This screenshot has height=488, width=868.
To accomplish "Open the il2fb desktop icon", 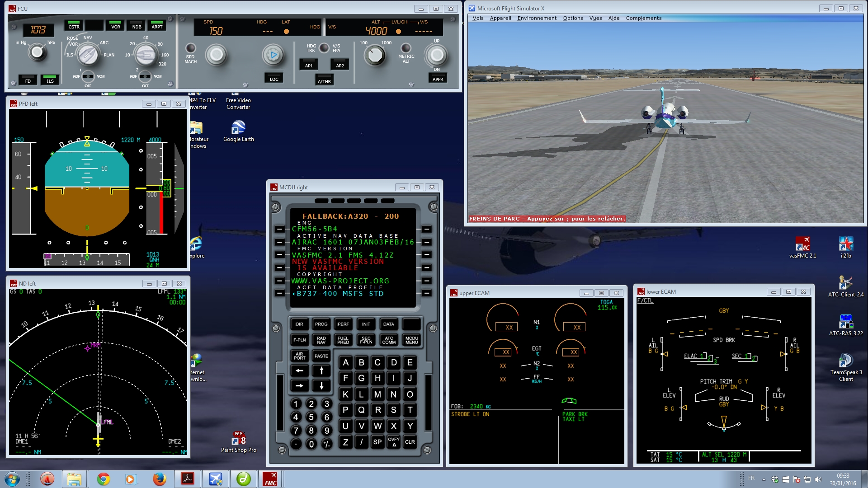I will pos(846,248).
